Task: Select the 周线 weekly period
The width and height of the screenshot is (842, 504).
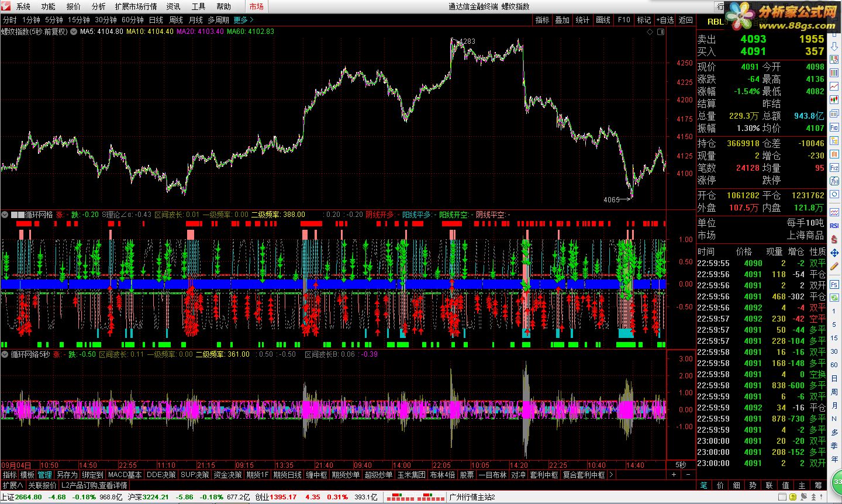Action: (x=176, y=20)
